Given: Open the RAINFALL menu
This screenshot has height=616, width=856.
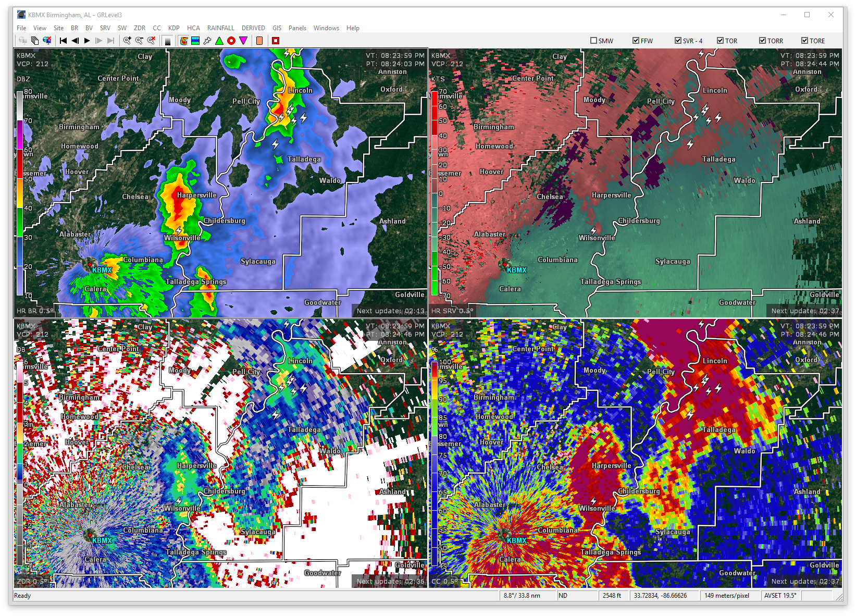Looking at the screenshot, I should click(220, 28).
